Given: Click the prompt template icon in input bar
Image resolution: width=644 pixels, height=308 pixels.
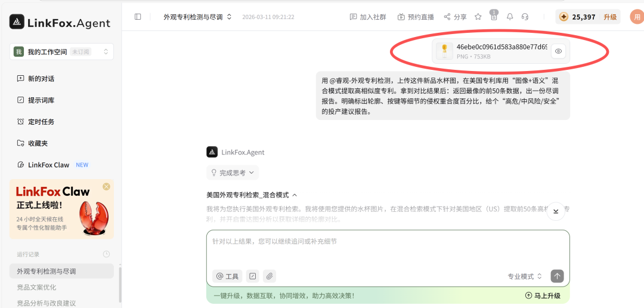Looking at the screenshot, I should [x=253, y=276].
